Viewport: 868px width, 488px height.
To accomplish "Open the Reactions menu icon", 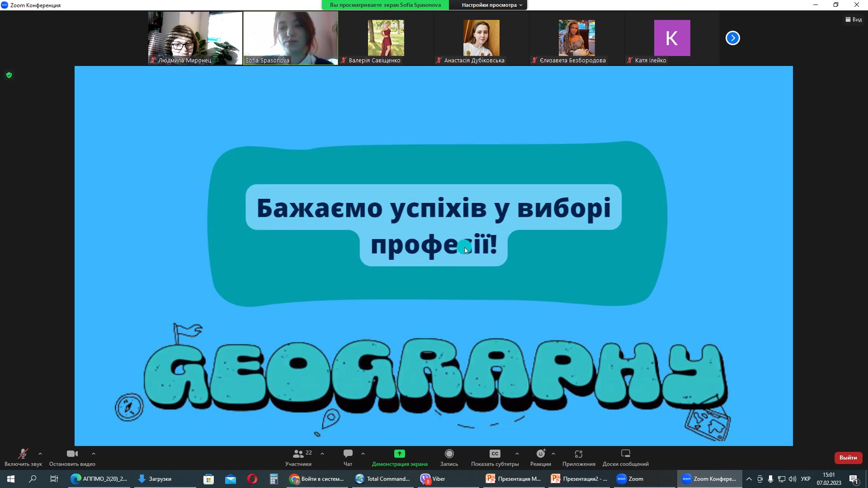I will pos(540,454).
